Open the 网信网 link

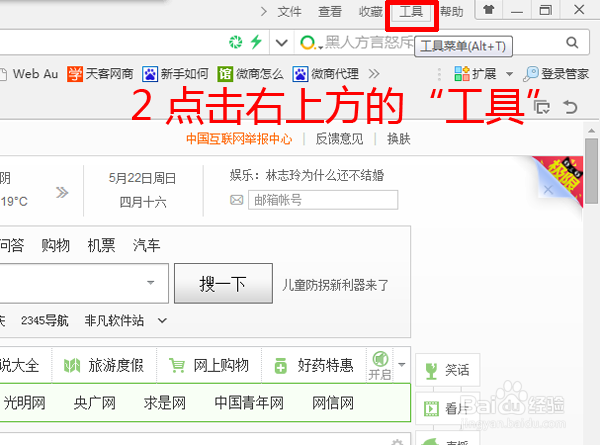click(333, 403)
